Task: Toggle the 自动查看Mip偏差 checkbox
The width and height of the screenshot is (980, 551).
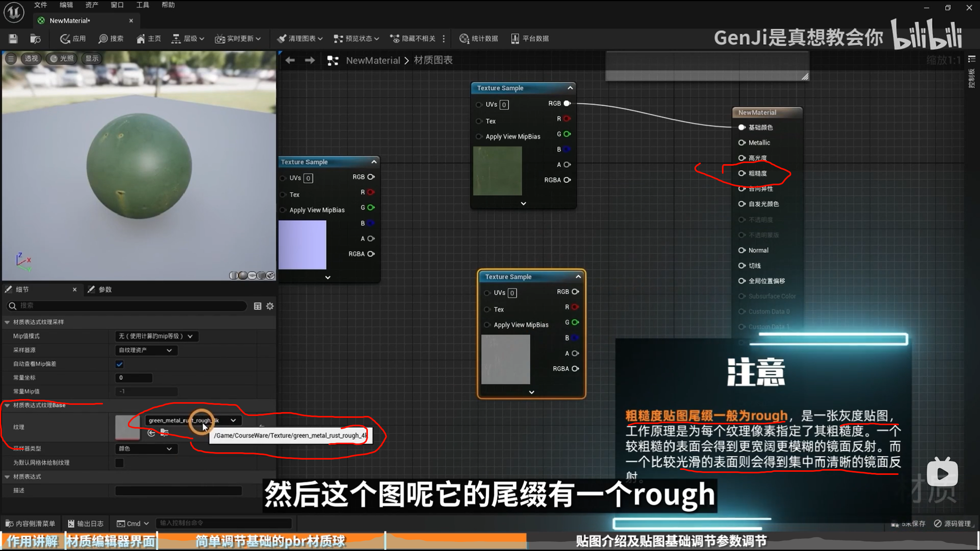Action: click(x=119, y=364)
